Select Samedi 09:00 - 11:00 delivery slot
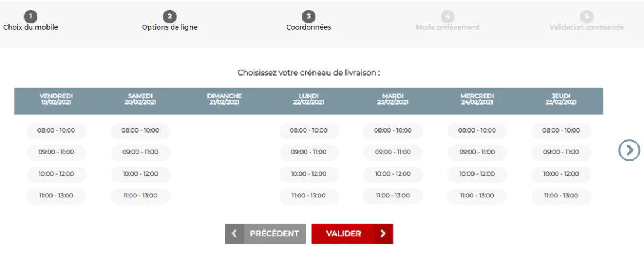This screenshot has height=273, width=644. pyautogui.click(x=140, y=152)
